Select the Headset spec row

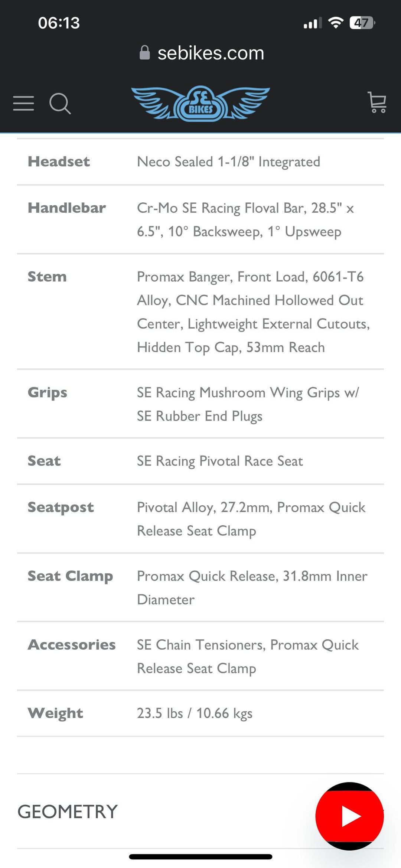(x=200, y=162)
